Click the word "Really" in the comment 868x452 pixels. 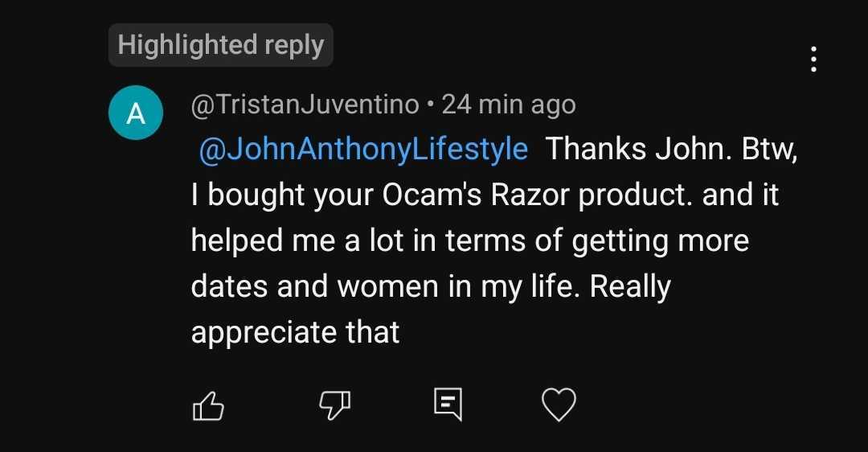pyautogui.click(x=630, y=287)
